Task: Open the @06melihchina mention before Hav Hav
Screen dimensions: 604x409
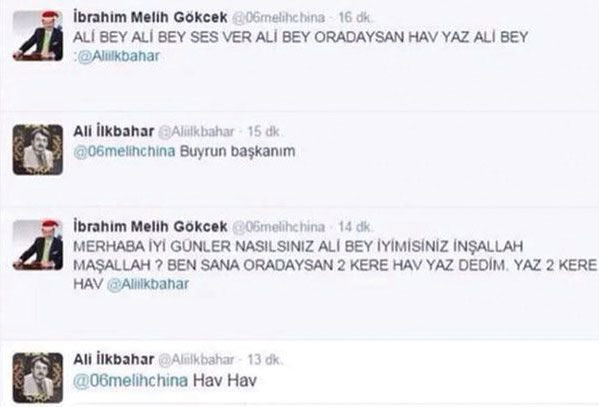Action: [131, 381]
